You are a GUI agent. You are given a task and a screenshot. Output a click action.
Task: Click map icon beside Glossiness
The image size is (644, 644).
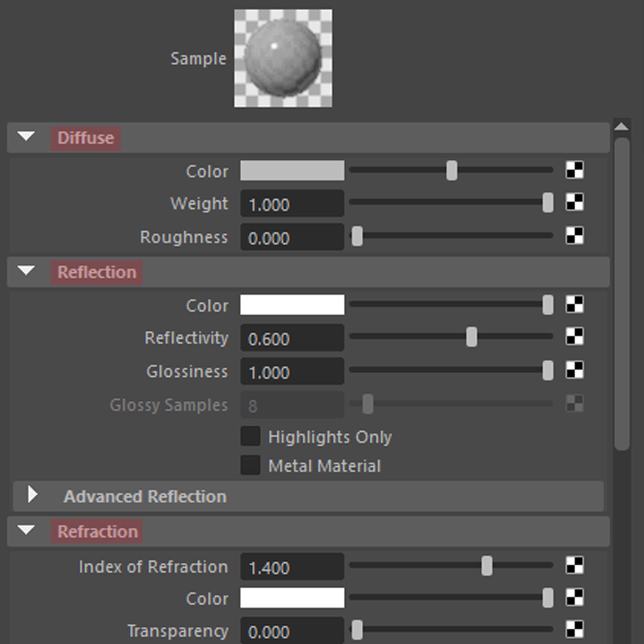(x=575, y=370)
